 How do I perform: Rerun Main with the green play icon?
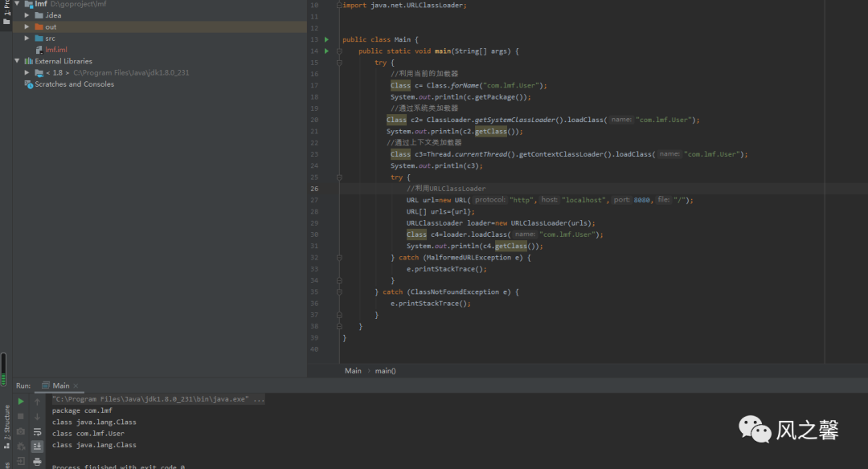[21, 402]
